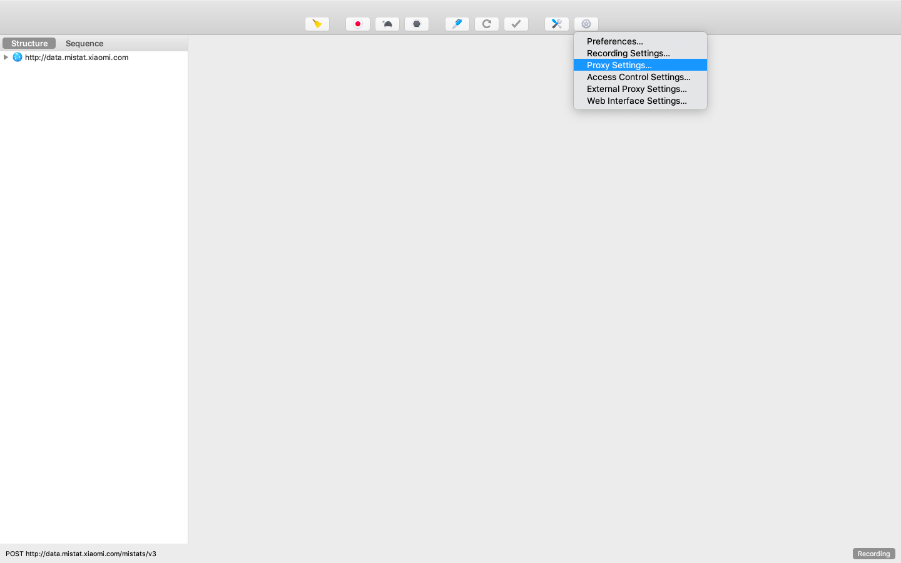
Task: Click the settings gear toolbar icon
Action: pyautogui.click(x=586, y=24)
